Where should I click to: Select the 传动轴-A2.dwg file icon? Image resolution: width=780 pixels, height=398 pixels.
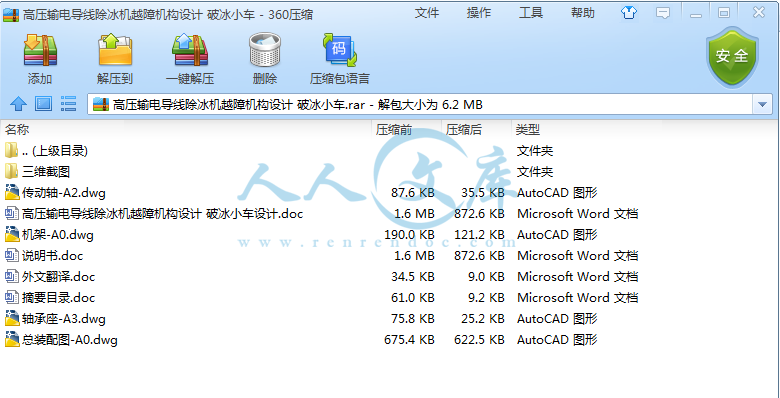(11, 193)
